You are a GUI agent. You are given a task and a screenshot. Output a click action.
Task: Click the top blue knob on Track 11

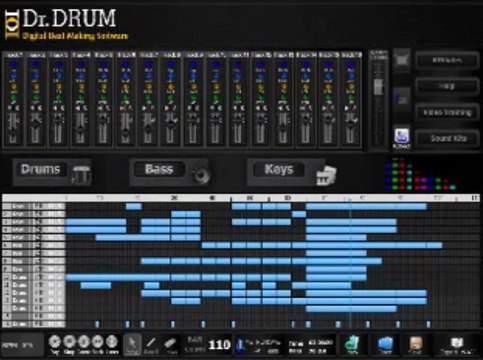(238, 65)
